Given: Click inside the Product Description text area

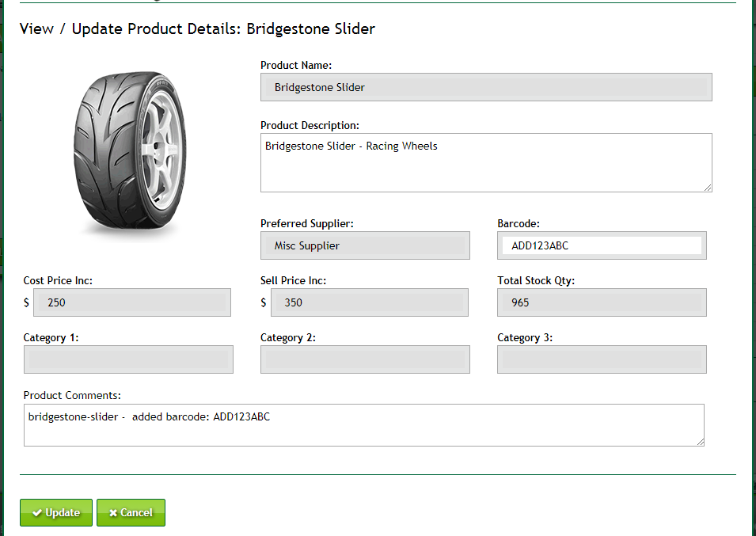Looking at the screenshot, I should pos(486,162).
